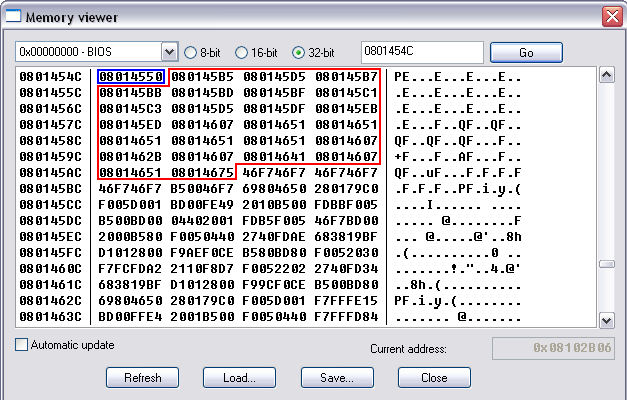Click the row address 080145BC
This screenshot has width=627, height=400.
53,188
